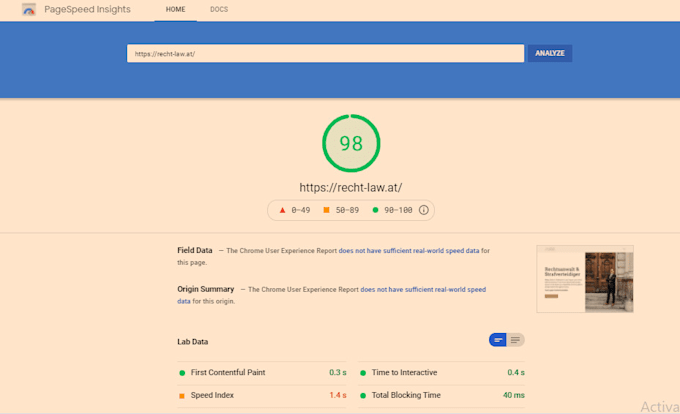Focus the URL input field
Image resolution: width=680 pixels, height=414 pixels.
point(325,53)
